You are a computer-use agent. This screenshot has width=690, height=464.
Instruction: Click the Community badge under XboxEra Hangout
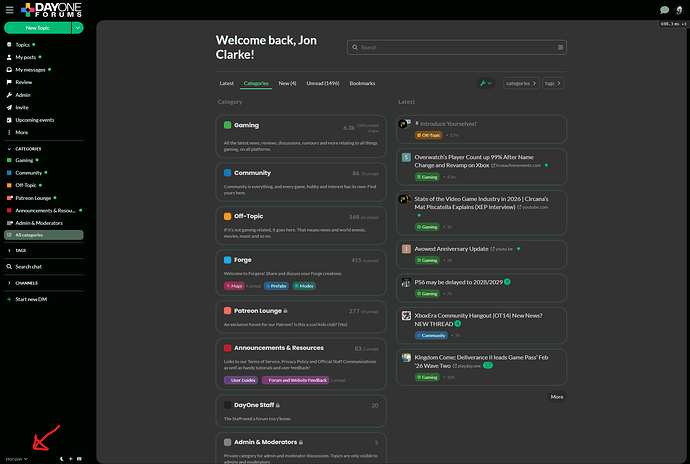(x=431, y=335)
